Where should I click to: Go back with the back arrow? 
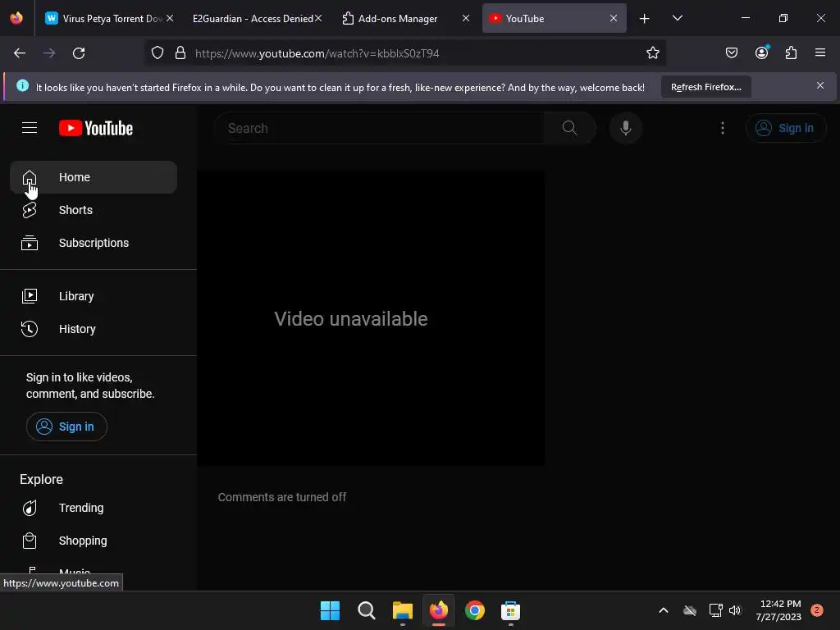pos(20,53)
